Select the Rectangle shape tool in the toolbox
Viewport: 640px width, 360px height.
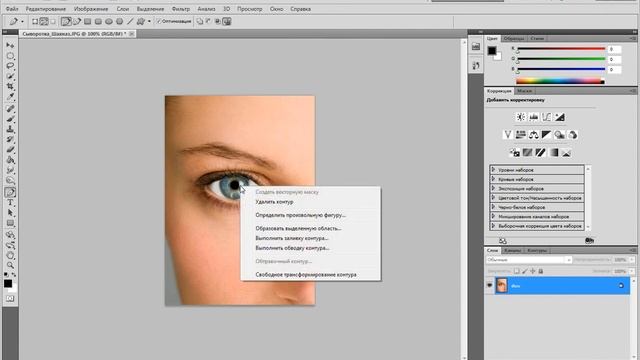pyautogui.click(x=10, y=223)
